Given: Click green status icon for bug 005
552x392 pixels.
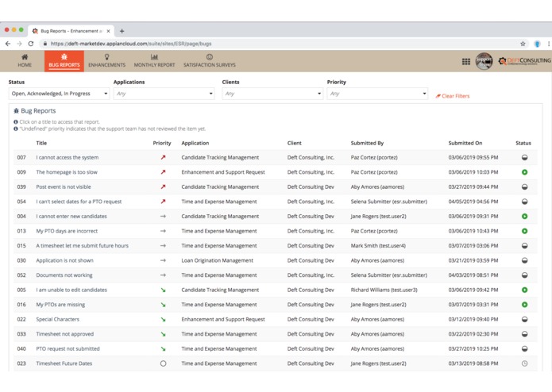Looking at the screenshot, I should pyautogui.click(x=524, y=290).
